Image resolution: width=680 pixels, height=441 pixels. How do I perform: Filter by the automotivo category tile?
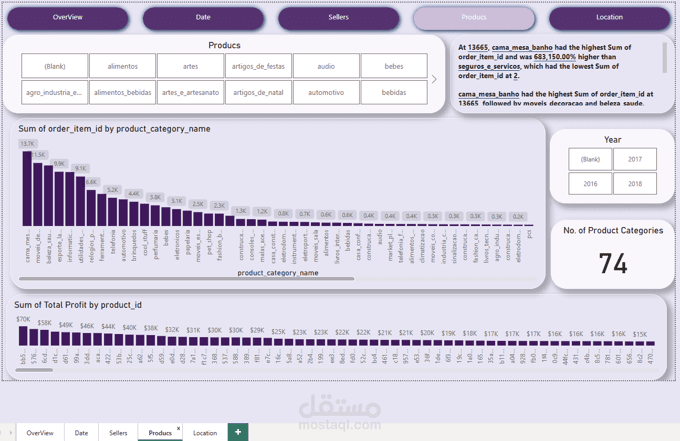click(326, 92)
